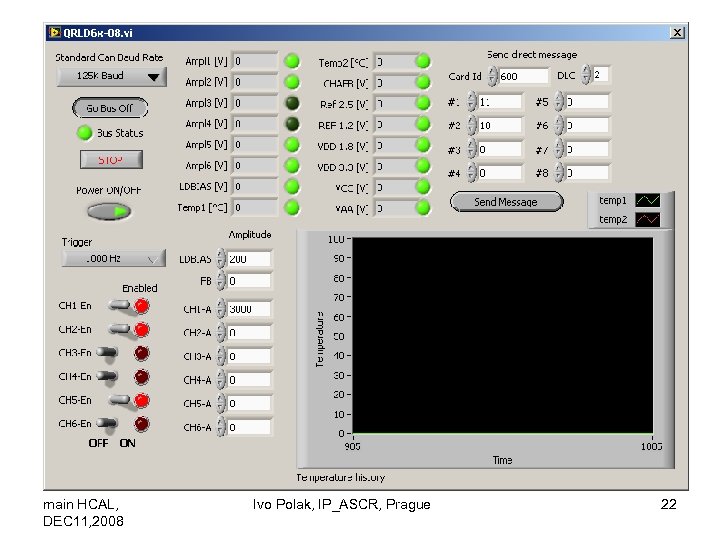Click the Bus Status green indicator

[84, 133]
